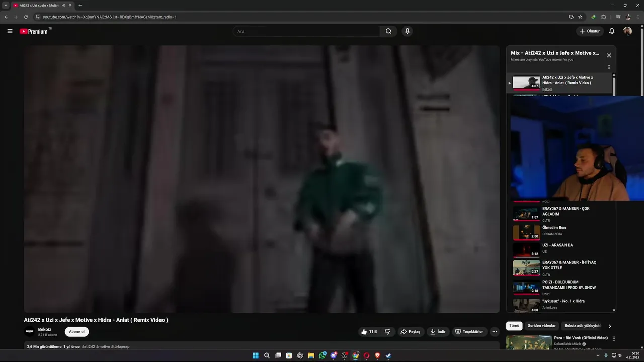This screenshot has width=644, height=362.
Task: Select Bekoiz adlı yükleyici chip
Action: coord(582,326)
